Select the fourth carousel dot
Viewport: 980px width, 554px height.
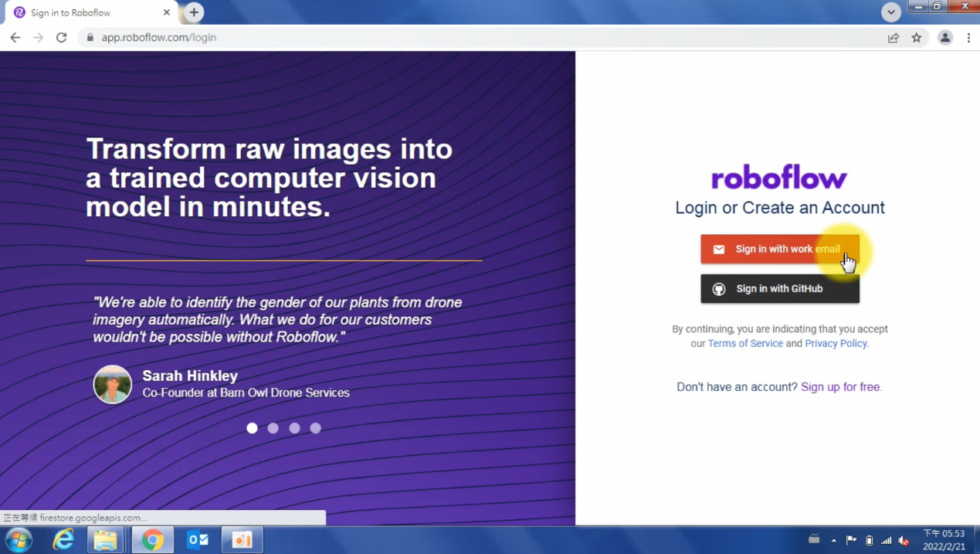point(315,428)
